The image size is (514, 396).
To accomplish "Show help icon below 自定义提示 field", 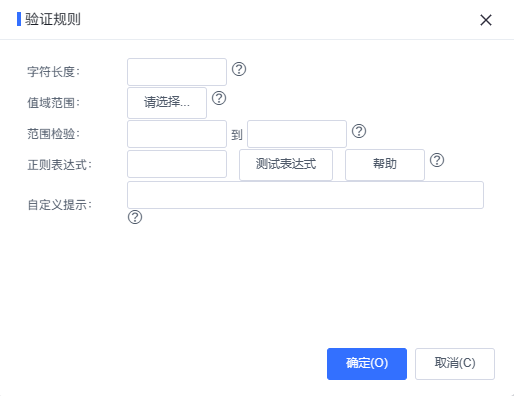I will (135, 217).
